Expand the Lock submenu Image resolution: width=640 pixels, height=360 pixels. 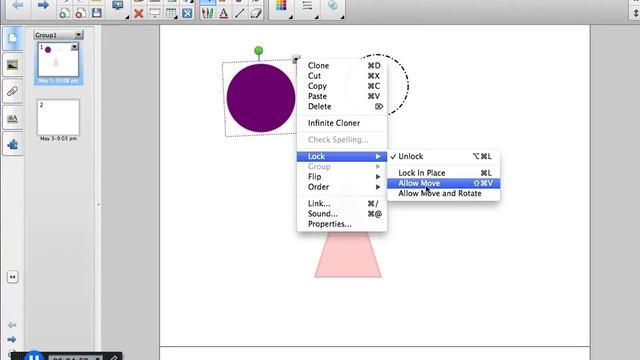click(x=342, y=156)
